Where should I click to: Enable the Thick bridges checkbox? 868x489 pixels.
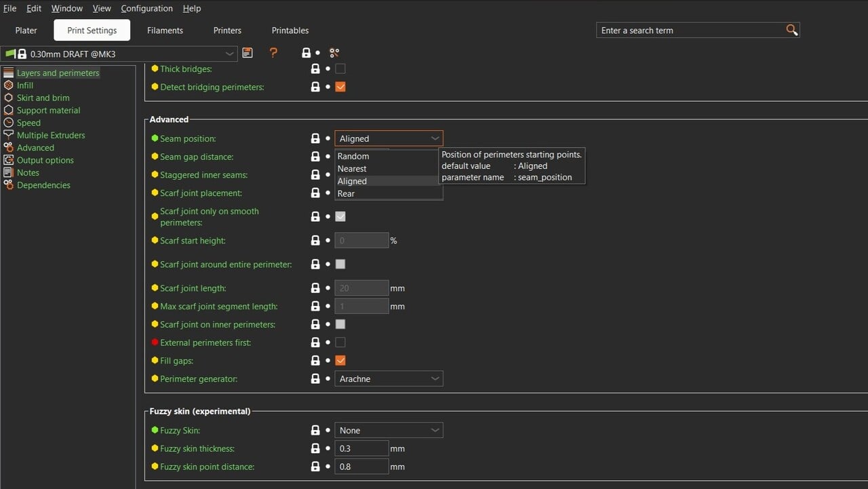tap(340, 69)
